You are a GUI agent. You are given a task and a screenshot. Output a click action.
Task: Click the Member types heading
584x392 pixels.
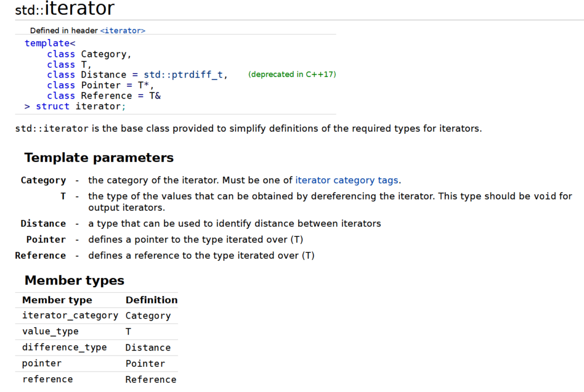(74, 280)
